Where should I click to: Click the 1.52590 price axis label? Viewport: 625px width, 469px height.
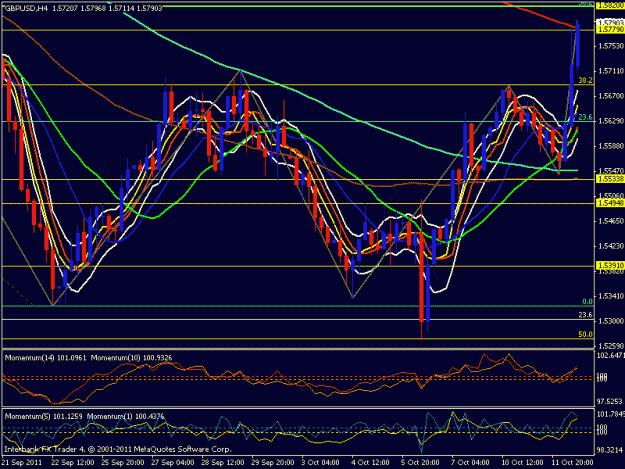click(x=611, y=346)
